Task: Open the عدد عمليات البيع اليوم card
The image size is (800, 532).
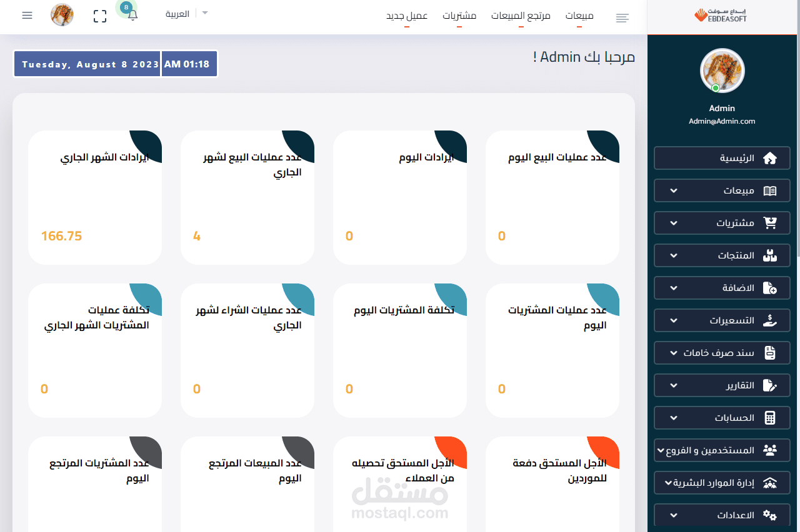Action: click(x=552, y=197)
